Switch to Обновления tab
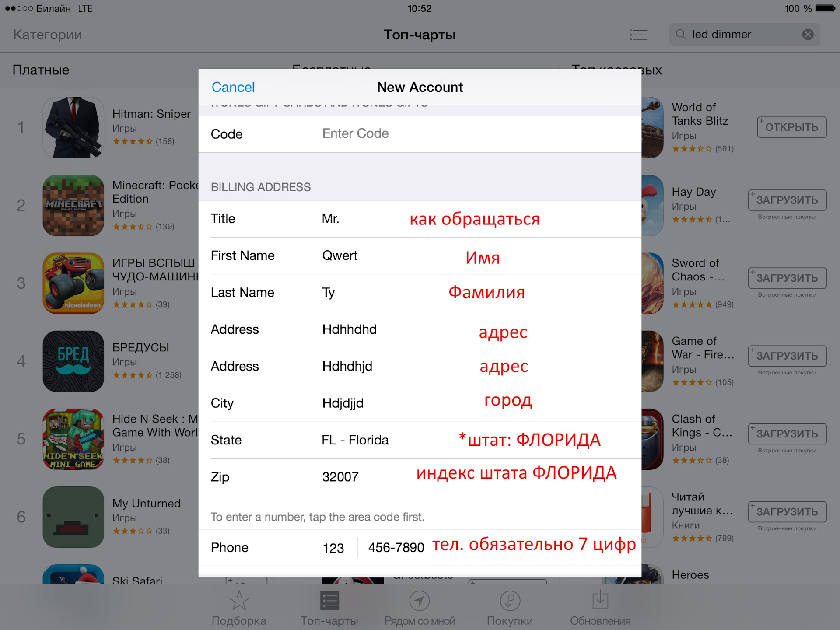Viewport: 840px width, 630px height. click(x=600, y=608)
